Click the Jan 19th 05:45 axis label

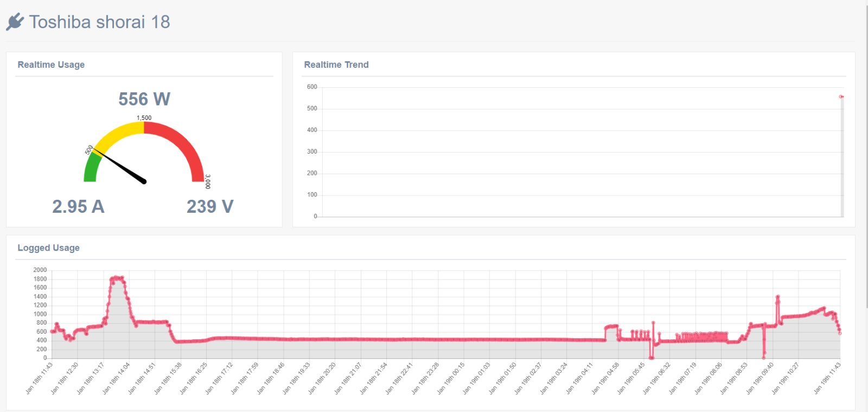(x=631, y=378)
